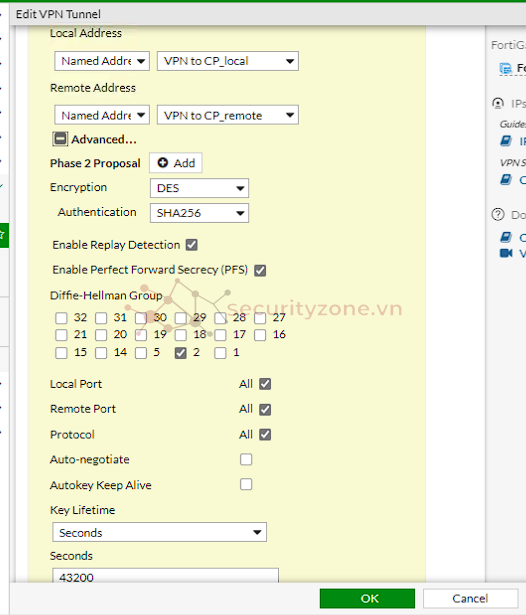Screen dimensions: 526x615
Task: Open the FortiGate device icon link
Action: pos(506,69)
